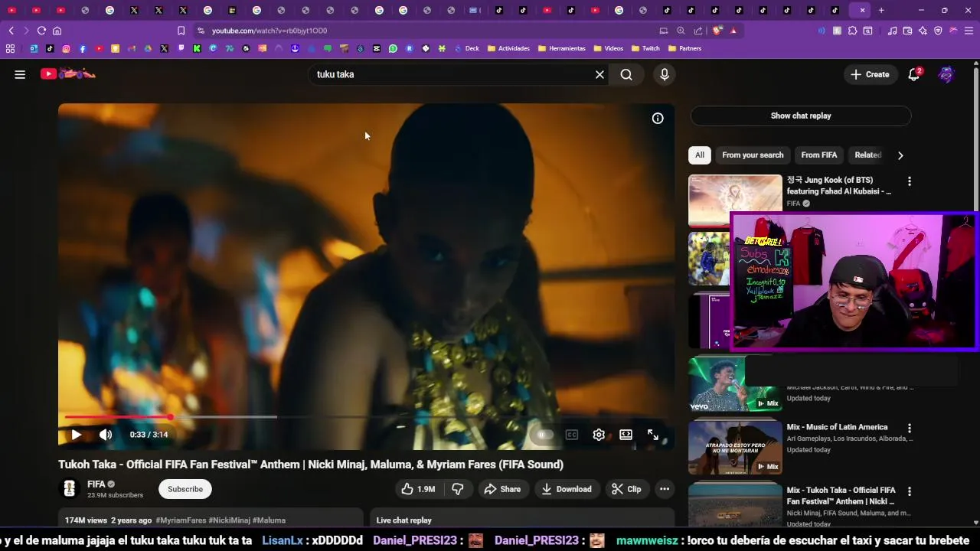Open the FIFA channel avatar
The height and width of the screenshot is (551, 980).
click(70, 488)
